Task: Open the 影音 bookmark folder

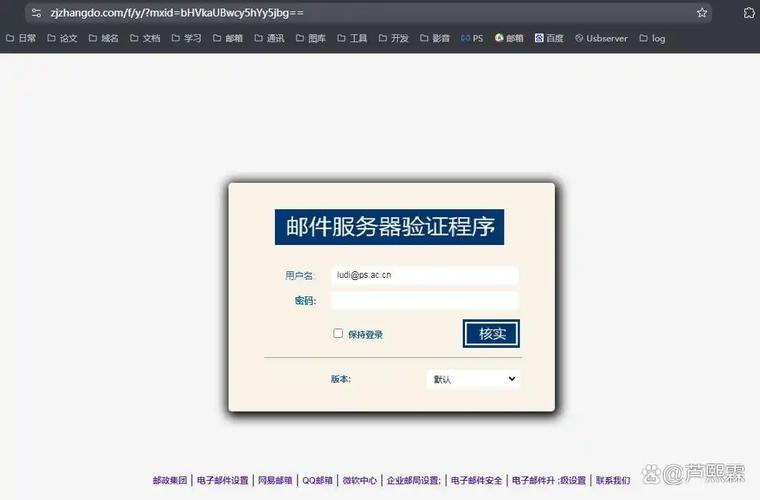Action: pyautogui.click(x=435, y=38)
